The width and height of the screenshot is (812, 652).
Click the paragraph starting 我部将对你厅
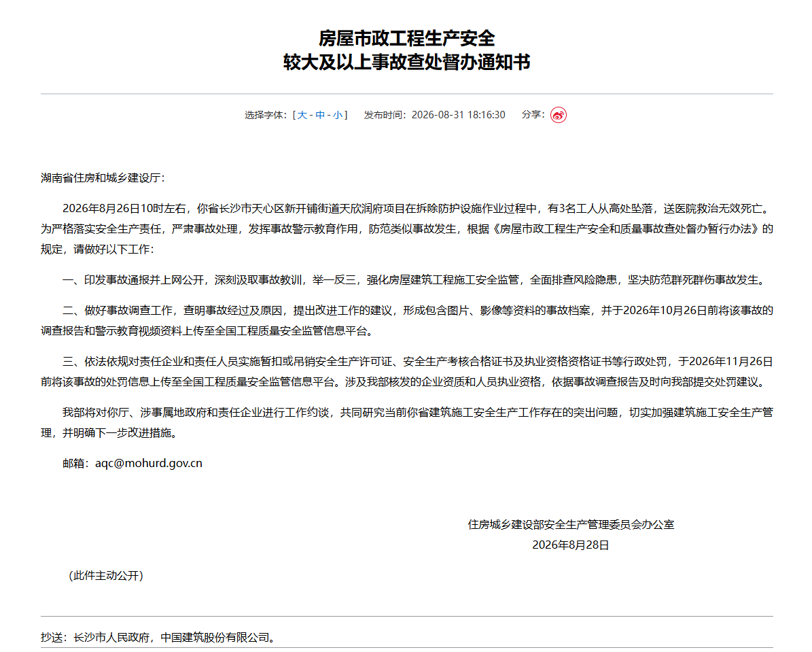click(407, 422)
